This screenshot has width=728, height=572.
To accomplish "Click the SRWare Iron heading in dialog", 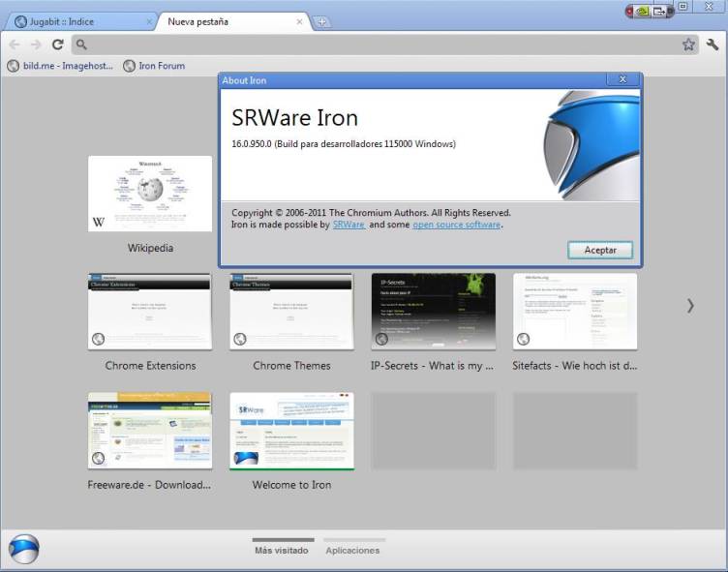I will coord(295,118).
